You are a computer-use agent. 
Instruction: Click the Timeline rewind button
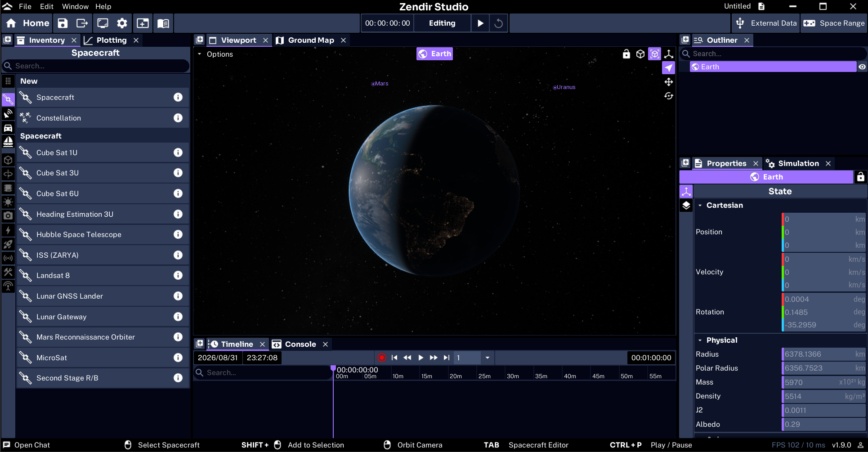[x=407, y=358]
